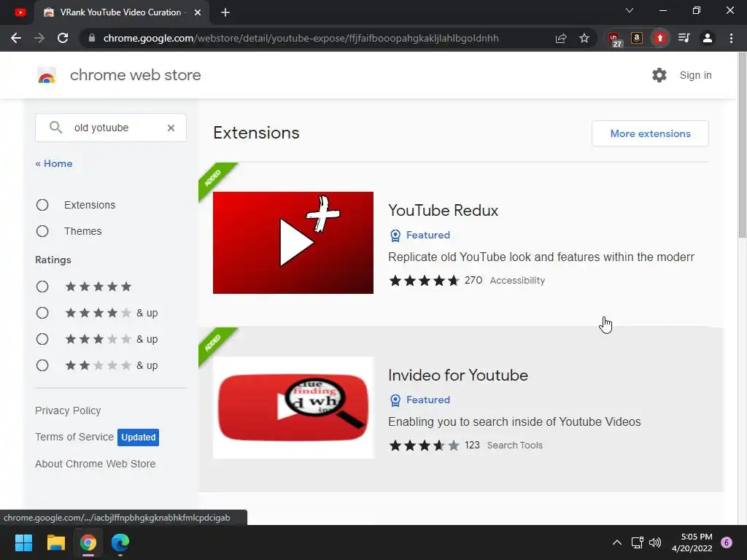Image resolution: width=747 pixels, height=560 pixels.
Task: Filter by two stars & up
Action: click(x=42, y=365)
